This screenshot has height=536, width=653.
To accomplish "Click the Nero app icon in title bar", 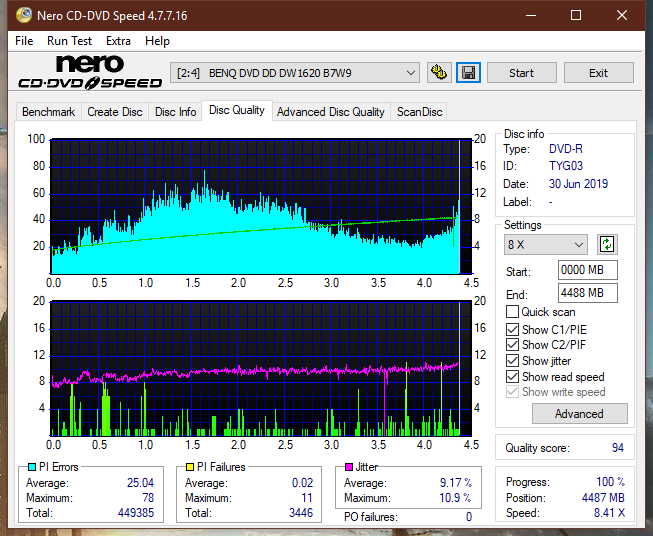I will click(x=23, y=15).
